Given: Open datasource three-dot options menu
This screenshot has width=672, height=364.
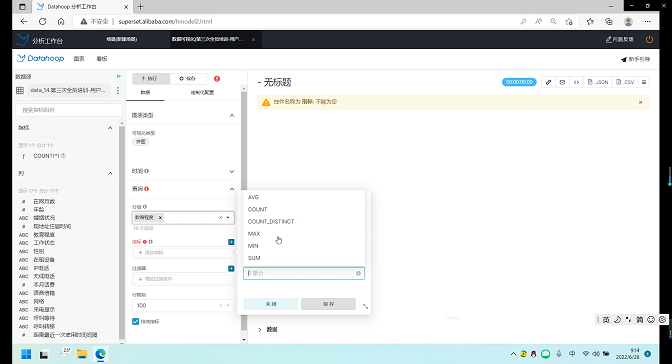Looking at the screenshot, I should coord(118,90).
